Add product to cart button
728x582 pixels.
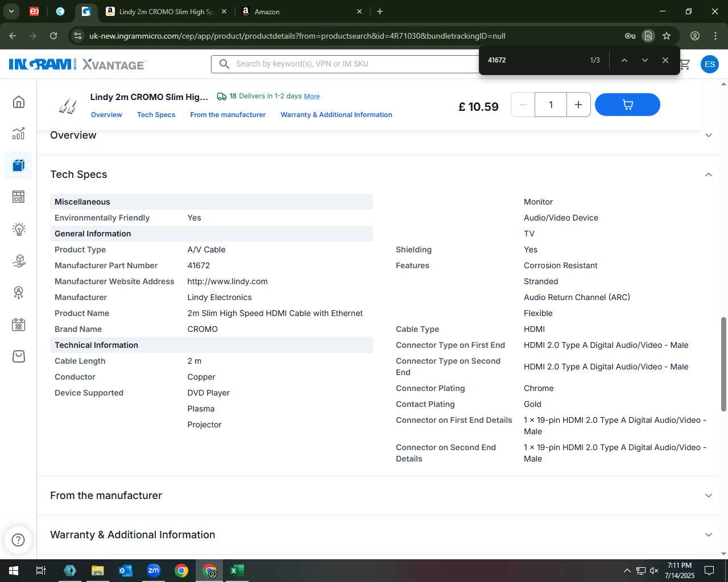(x=627, y=105)
